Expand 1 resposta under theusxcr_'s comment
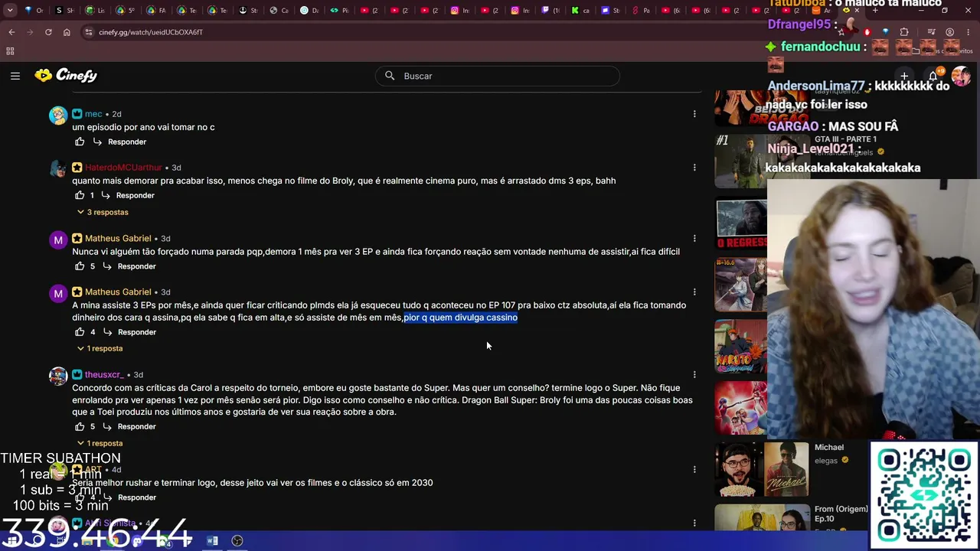 pyautogui.click(x=100, y=443)
